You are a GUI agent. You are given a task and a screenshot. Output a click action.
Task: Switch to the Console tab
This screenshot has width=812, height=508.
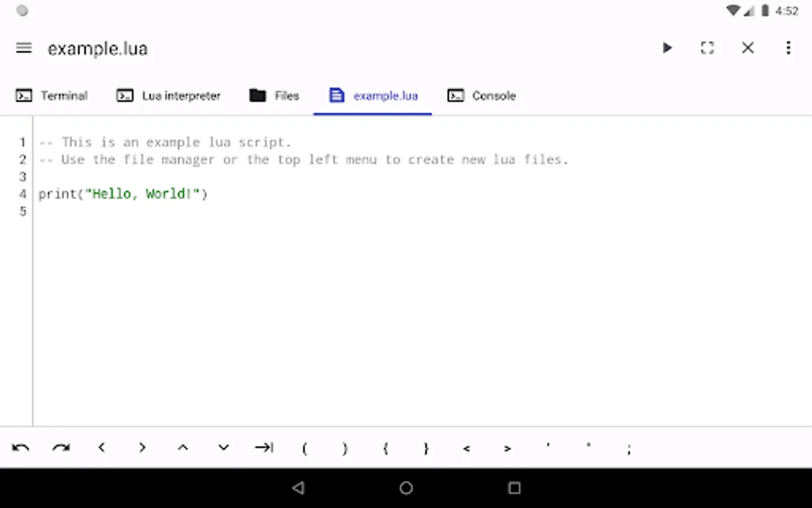click(x=482, y=95)
